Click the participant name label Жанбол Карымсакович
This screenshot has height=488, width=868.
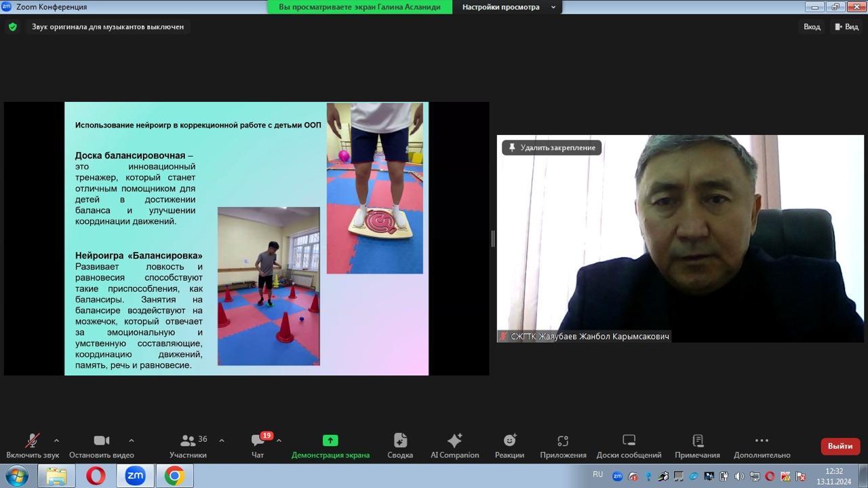[584, 336]
